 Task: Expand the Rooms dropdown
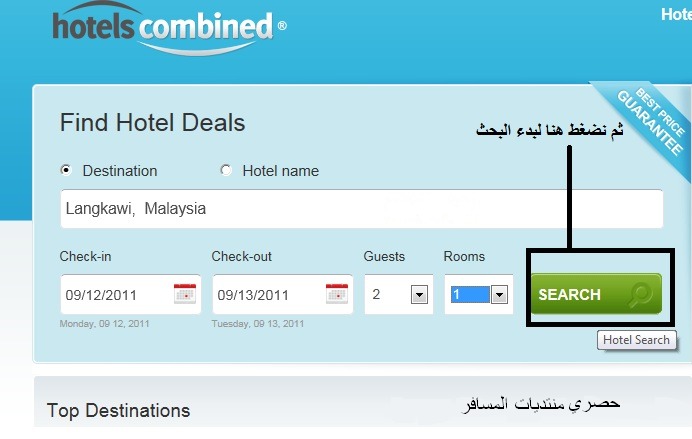(499, 295)
